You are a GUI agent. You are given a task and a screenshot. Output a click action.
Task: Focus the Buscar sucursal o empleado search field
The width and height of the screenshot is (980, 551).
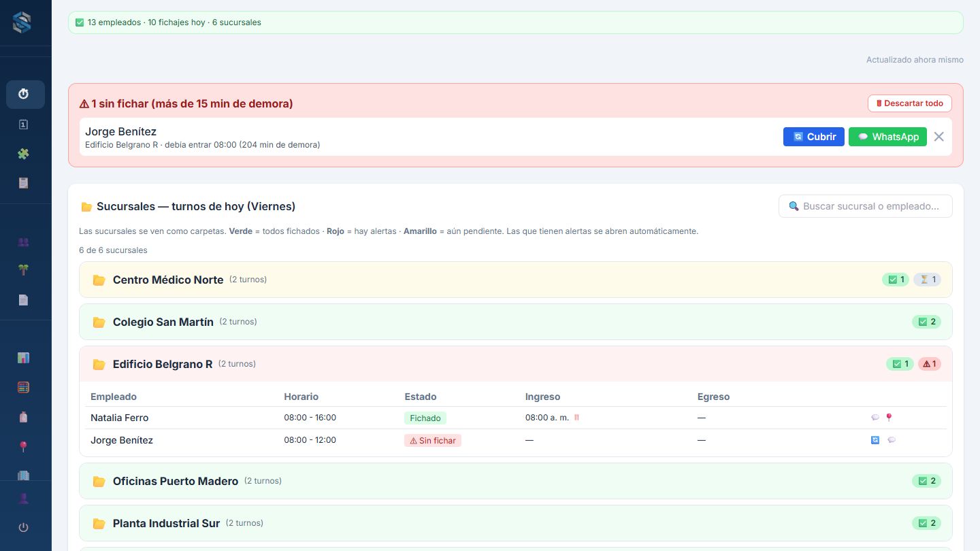[x=866, y=206]
